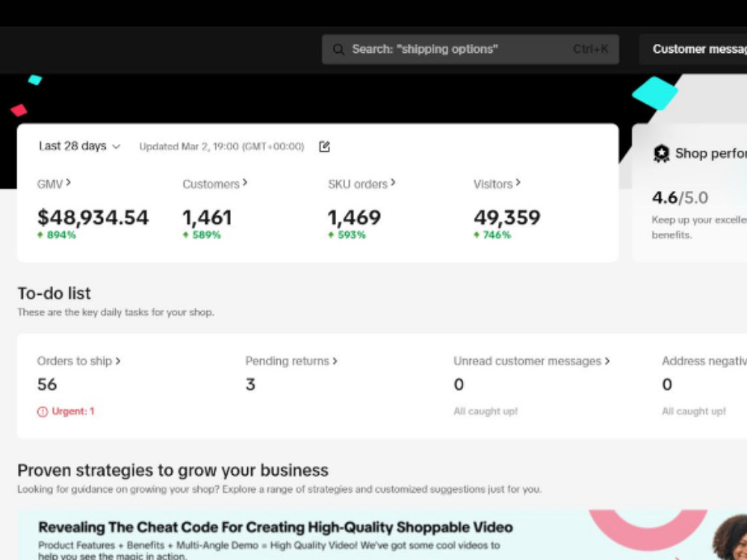Open the Shoppable Video cheat code banner
Image resolution: width=747 pixels, height=560 pixels.
pyautogui.click(x=382, y=535)
